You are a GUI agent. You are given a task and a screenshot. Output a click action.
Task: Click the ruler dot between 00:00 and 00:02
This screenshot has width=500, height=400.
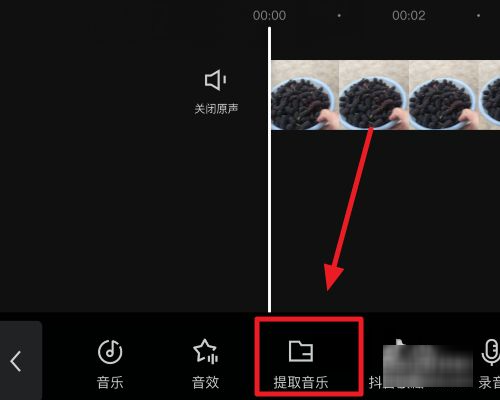point(339,15)
